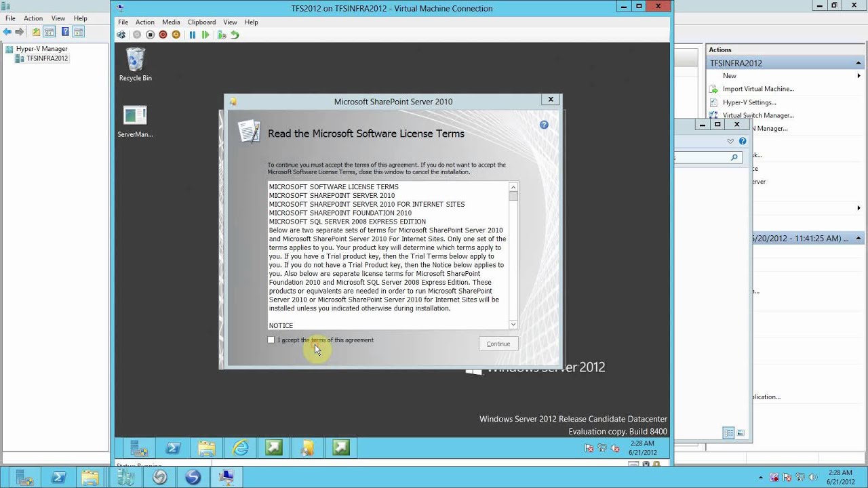Select the Hyper-V Manager tree root
This screenshot has width=868, height=488.
click(x=36, y=49)
